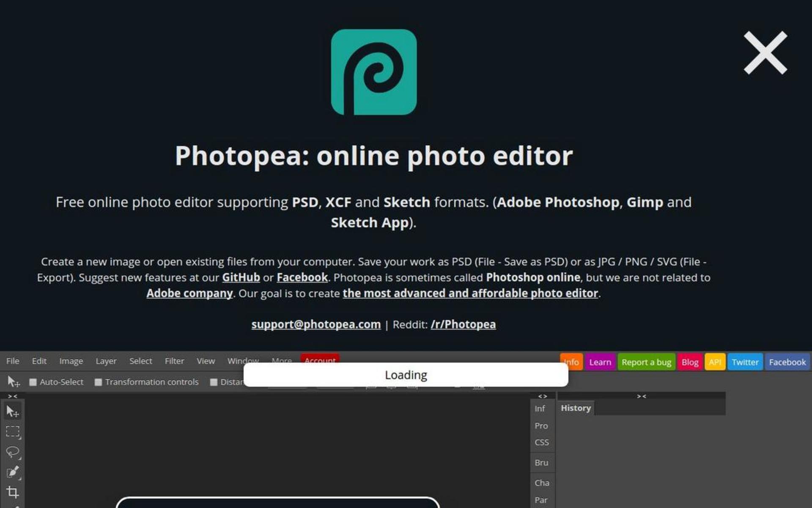
Task: Open the CSS side panel
Action: pyautogui.click(x=541, y=442)
